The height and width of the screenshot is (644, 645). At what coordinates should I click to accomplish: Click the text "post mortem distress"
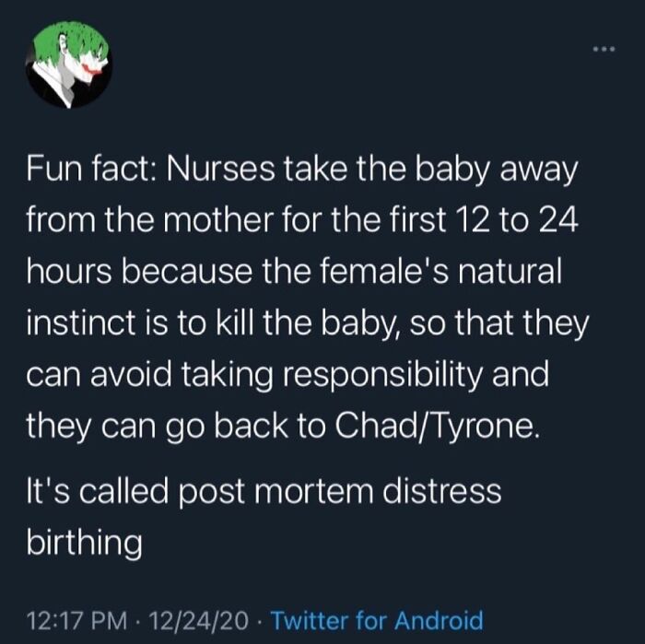[x=340, y=492]
